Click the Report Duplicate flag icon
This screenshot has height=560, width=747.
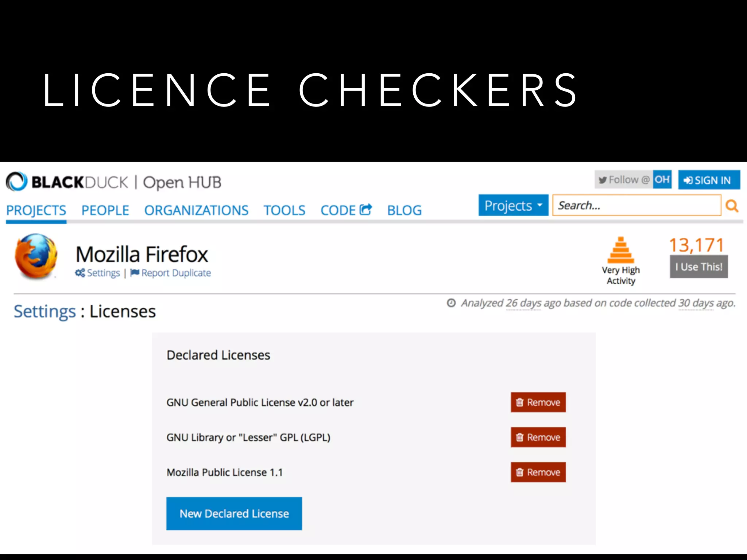click(x=134, y=272)
